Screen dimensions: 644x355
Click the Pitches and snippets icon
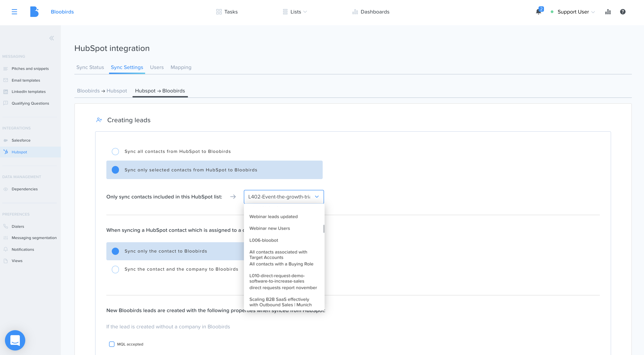[x=5, y=69]
